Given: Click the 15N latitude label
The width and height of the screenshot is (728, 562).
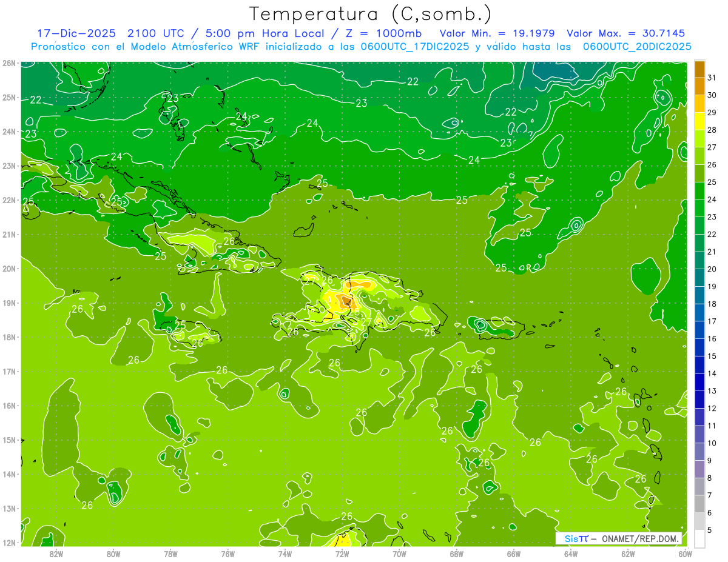Looking at the screenshot, I should [8, 440].
